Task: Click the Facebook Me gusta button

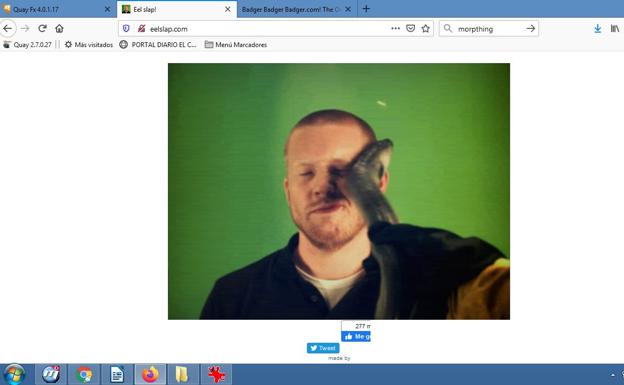Action: pos(356,336)
